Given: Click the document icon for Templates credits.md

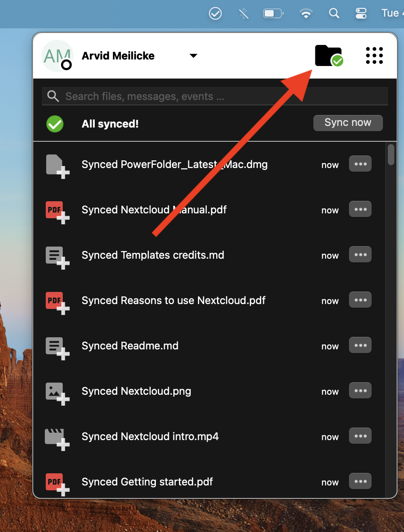Looking at the screenshot, I should tap(57, 257).
